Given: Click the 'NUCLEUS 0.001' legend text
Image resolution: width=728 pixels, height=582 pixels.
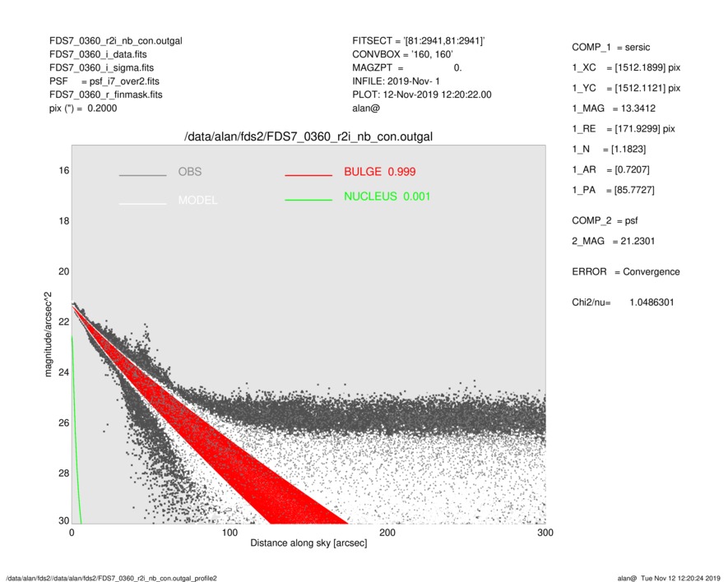Looking at the screenshot, I should click(387, 196).
